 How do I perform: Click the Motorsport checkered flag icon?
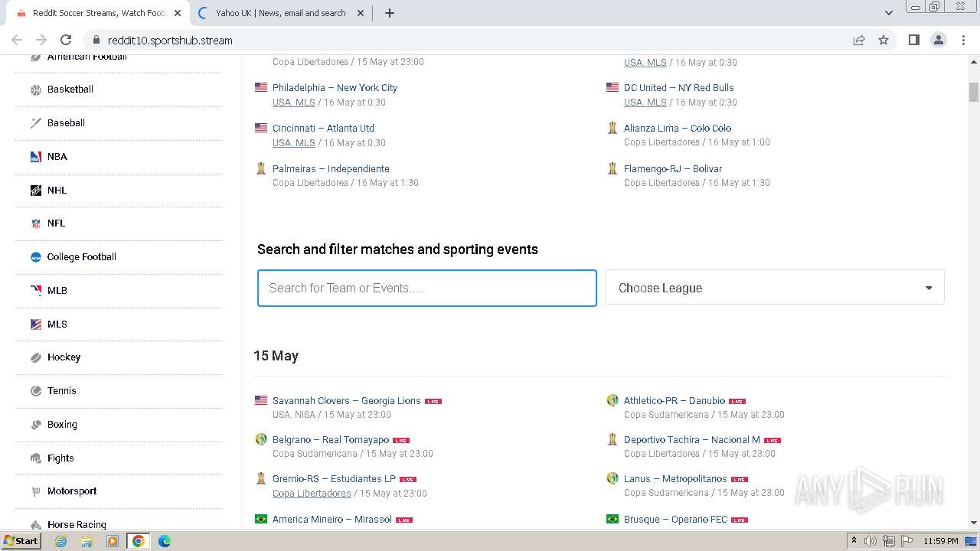click(36, 491)
